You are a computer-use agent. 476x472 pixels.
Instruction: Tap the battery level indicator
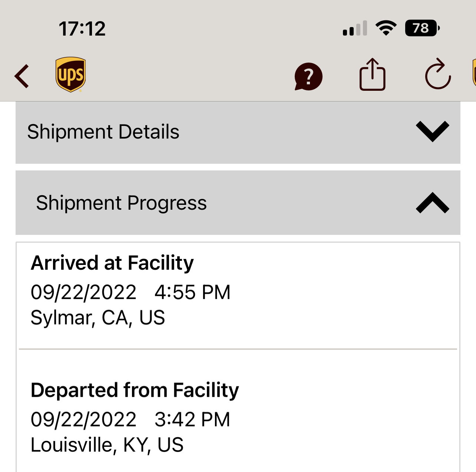tap(422, 28)
